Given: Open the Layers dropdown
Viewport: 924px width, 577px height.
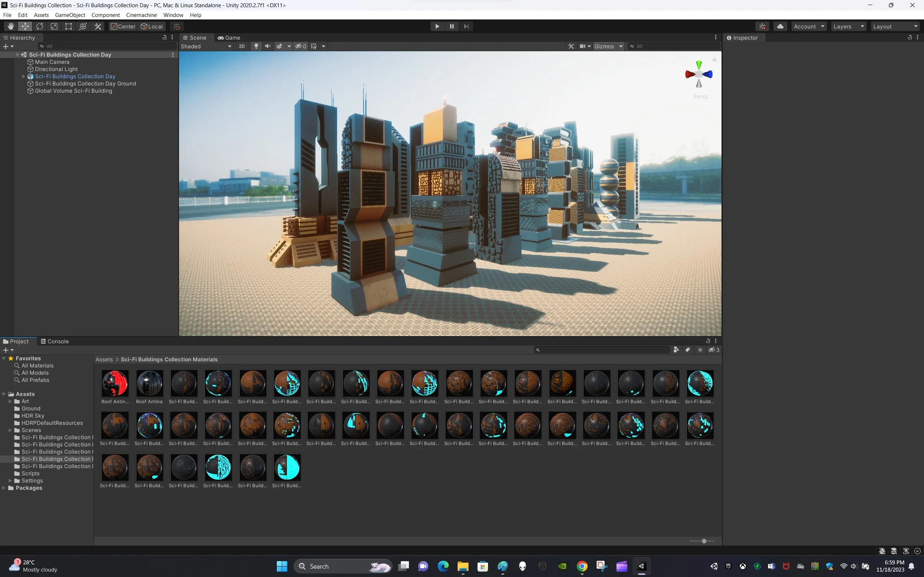Looking at the screenshot, I should (848, 26).
